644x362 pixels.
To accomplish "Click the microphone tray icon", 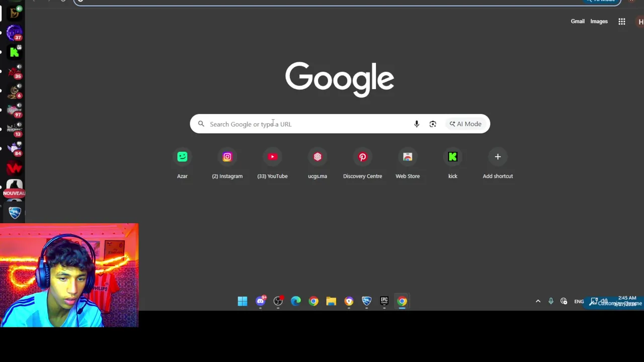I will 551,301.
